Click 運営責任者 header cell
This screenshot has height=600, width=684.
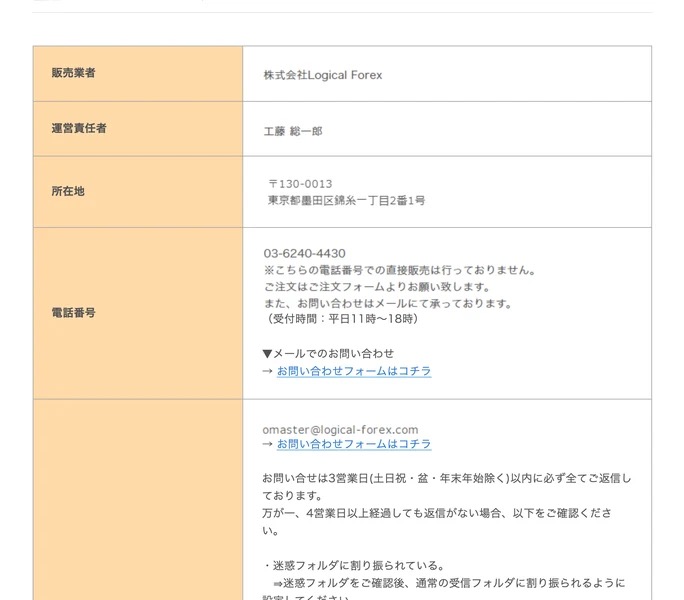click(x=138, y=129)
